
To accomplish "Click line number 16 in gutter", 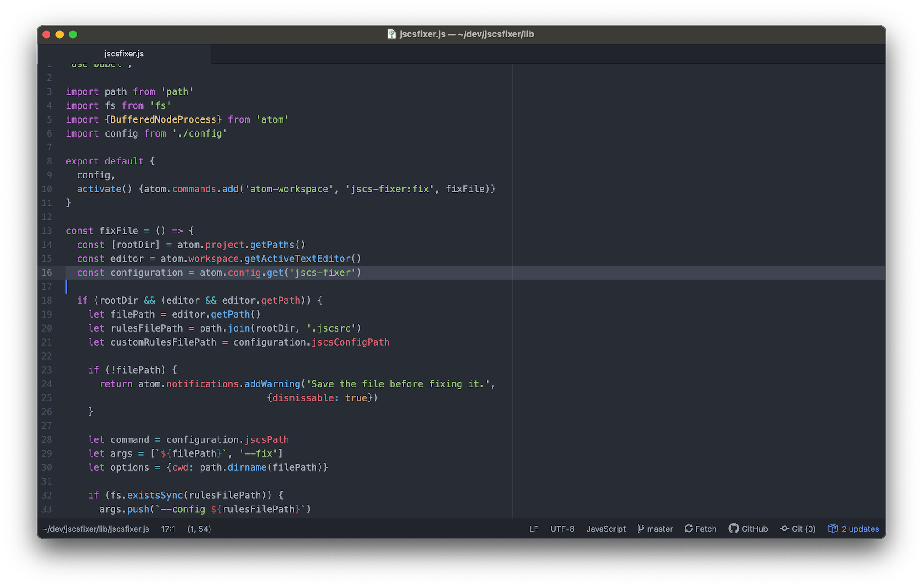I will tap(47, 273).
